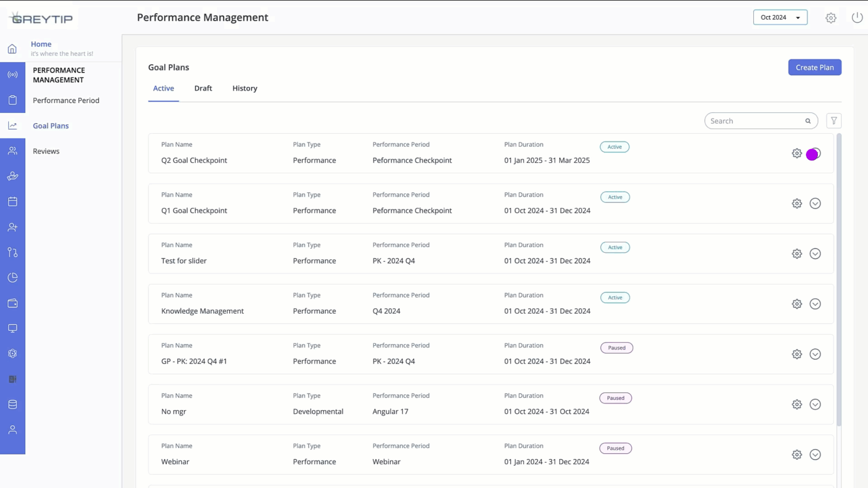Click Developmental plan type text

tap(318, 411)
